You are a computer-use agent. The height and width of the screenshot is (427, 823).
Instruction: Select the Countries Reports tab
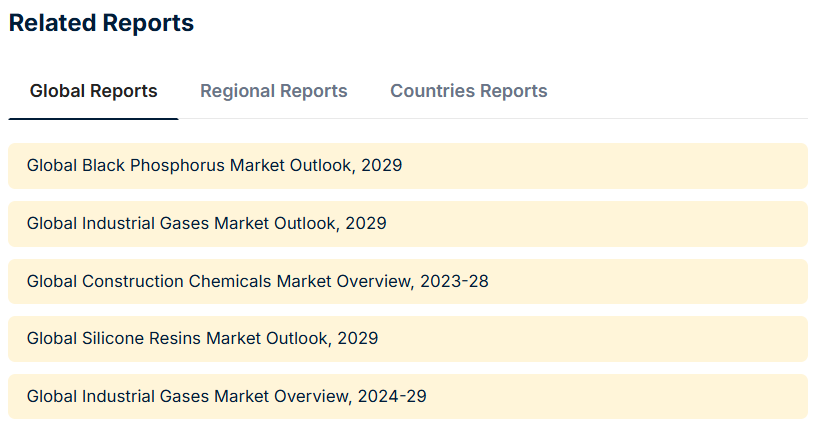pos(468,91)
